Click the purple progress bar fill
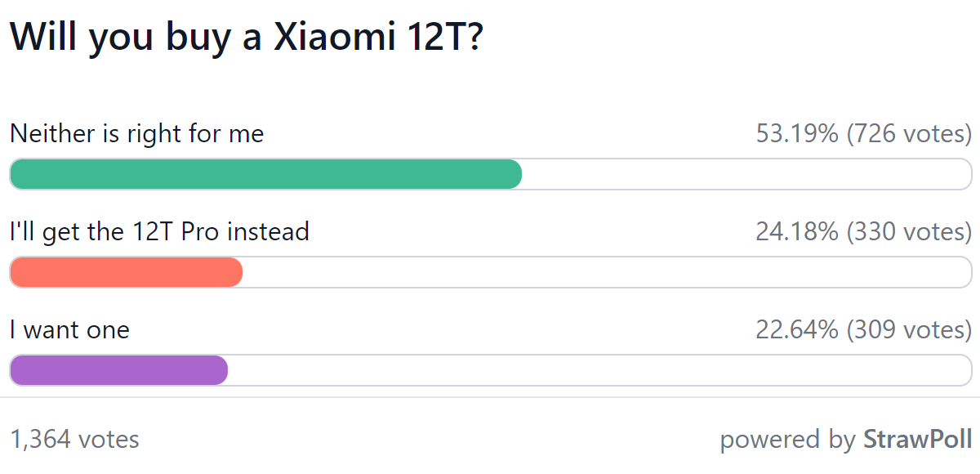Viewport: 980px width, 474px height. point(118,370)
